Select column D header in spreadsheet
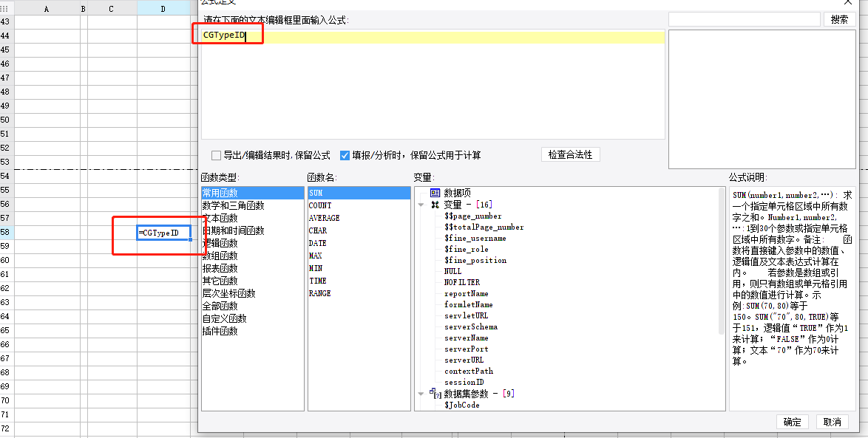This screenshot has width=868, height=438. [x=163, y=9]
